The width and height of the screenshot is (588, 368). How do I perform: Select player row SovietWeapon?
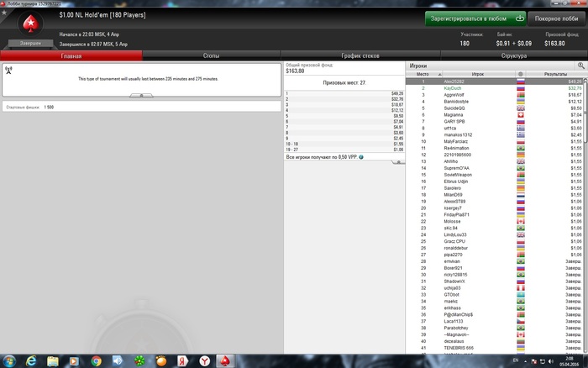tap(494, 175)
